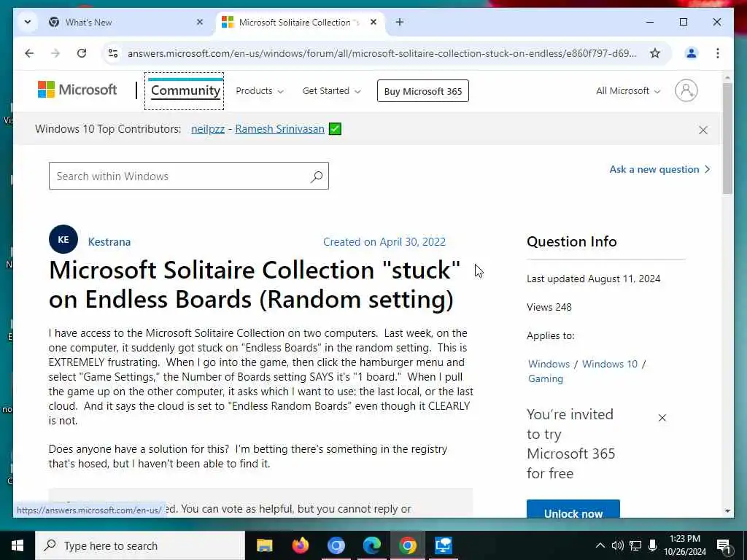Click the page vertical scrollbar
The height and width of the screenshot is (560, 747).
point(727,138)
